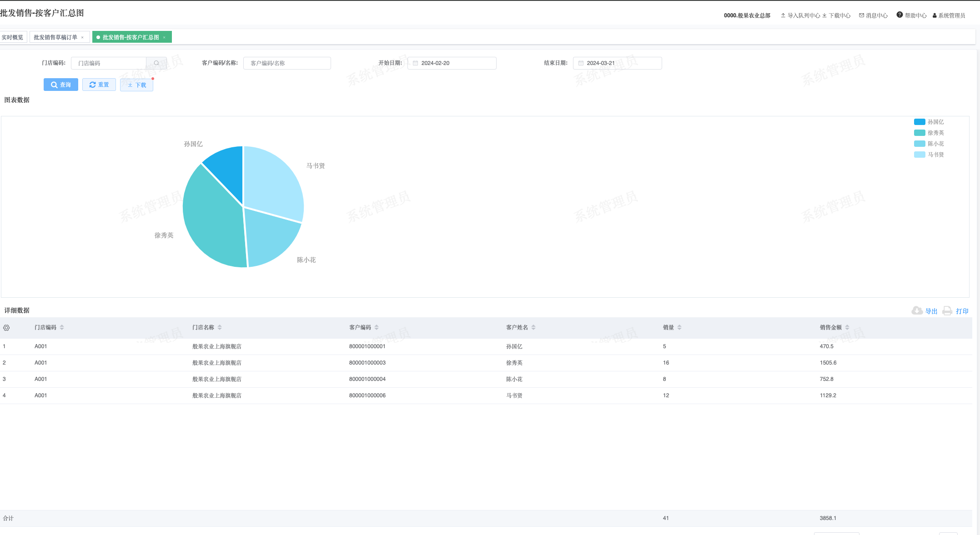
Task: Open the 帮助中心 help icon
Action: pos(900,15)
